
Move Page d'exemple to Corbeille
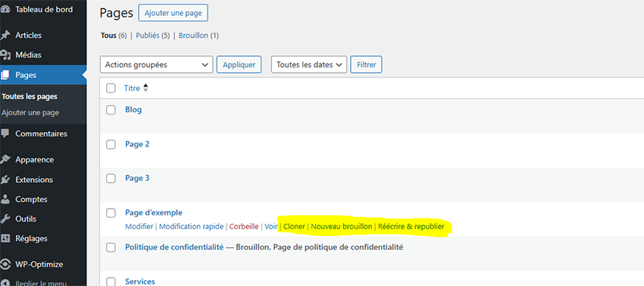point(244,227)
